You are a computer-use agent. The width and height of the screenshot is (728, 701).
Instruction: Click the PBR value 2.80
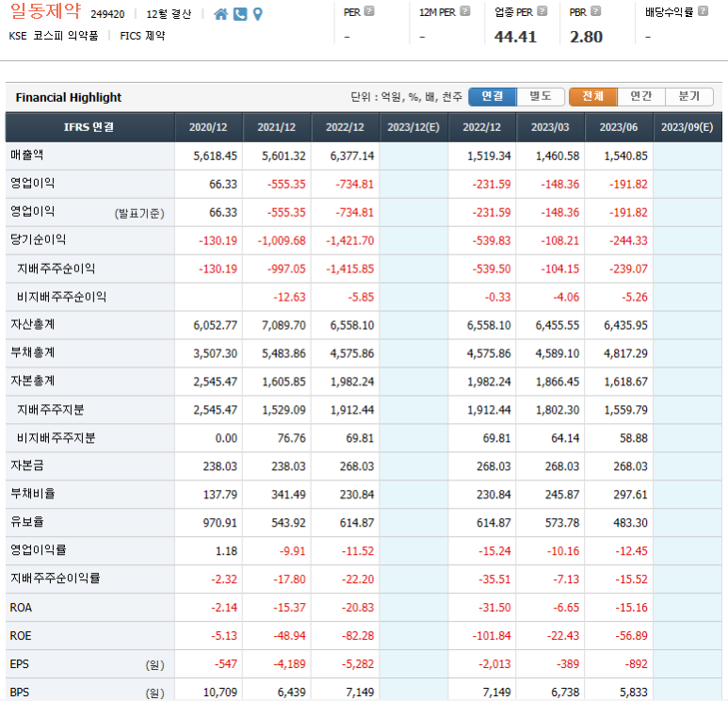(x=587, y=37)
